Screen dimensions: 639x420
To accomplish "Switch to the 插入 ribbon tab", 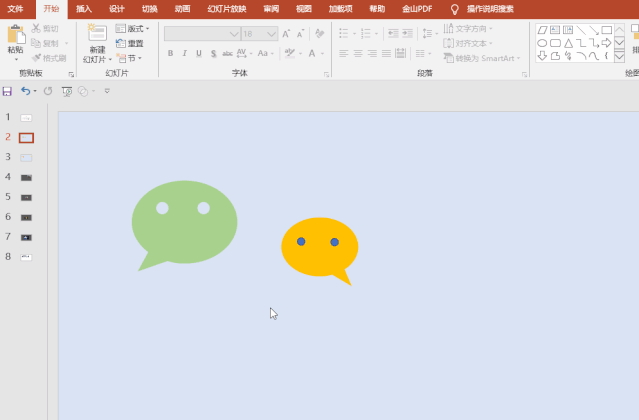I will [x=84, y=9].
